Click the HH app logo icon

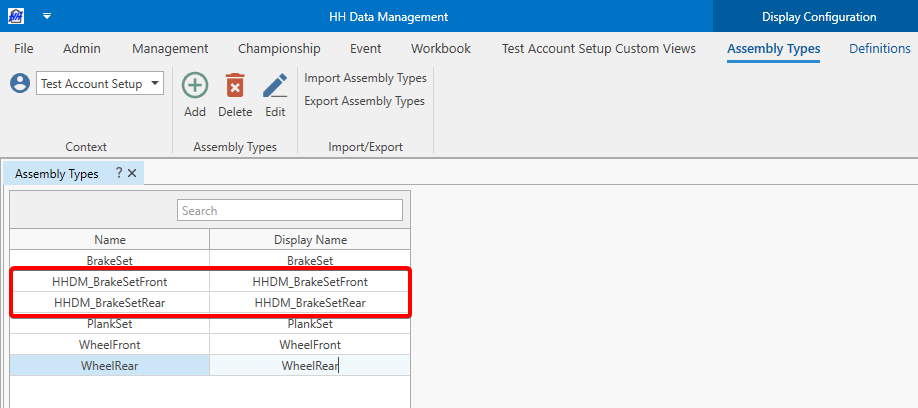pyautogui.click(x=16, y=16)
